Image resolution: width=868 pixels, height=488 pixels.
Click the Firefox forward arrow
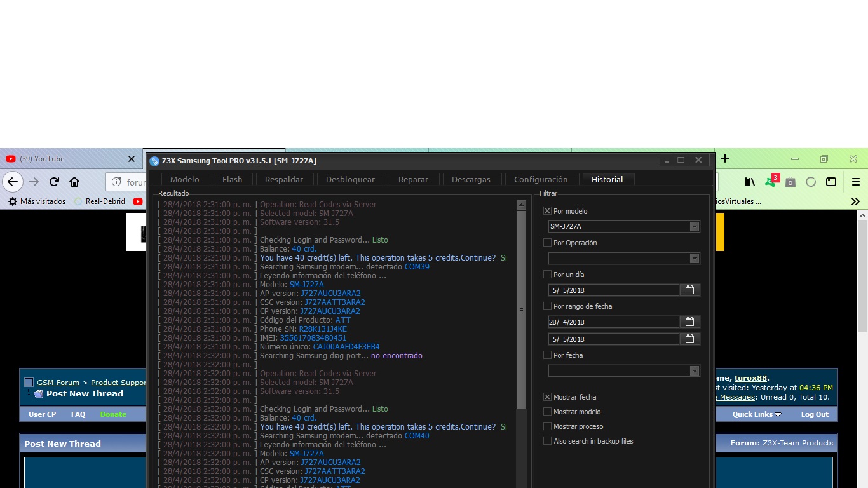tap(34, 182)
